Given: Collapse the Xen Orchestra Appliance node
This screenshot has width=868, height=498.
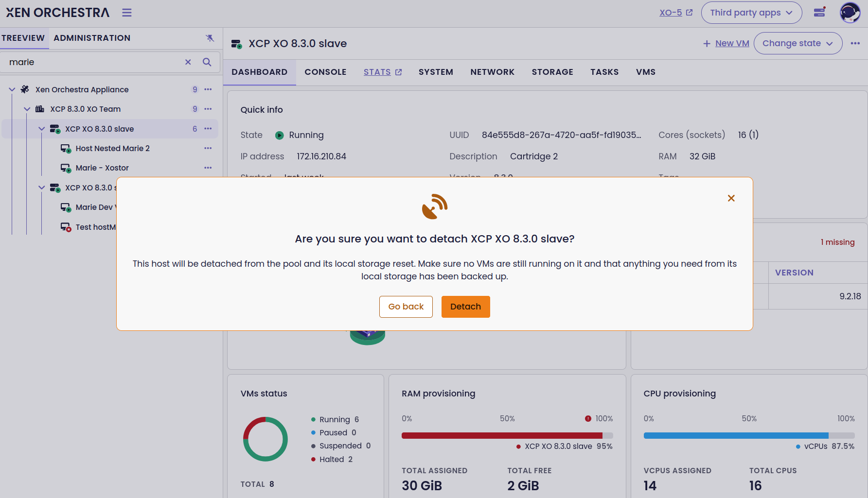Looking at the screenshot, I should point(12,89).
